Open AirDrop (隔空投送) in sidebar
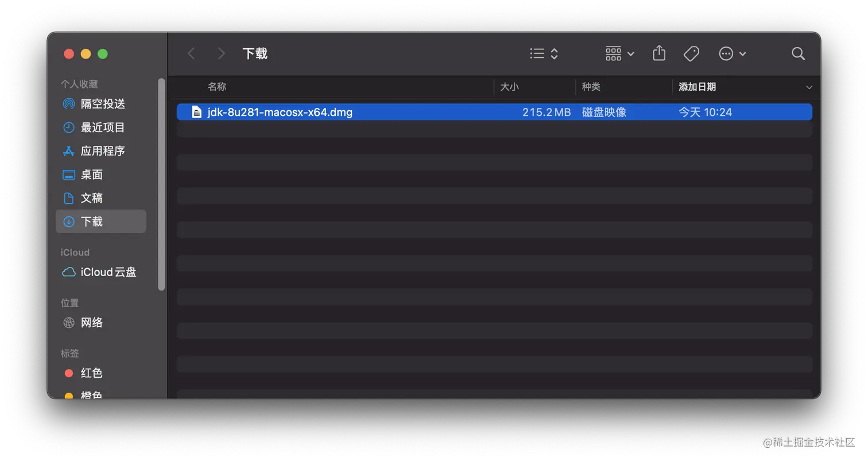The image size is (868, 461). (x=100, y=104)
